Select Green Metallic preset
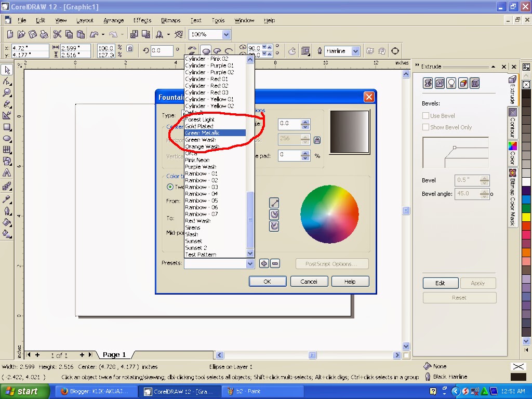Viewport: 532px width, 399px height. (215, 133)
